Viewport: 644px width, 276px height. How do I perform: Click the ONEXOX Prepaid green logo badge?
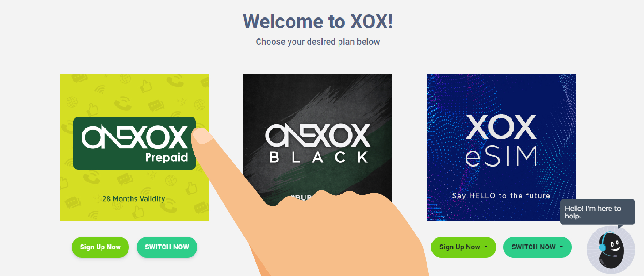[x=135, y=144]
